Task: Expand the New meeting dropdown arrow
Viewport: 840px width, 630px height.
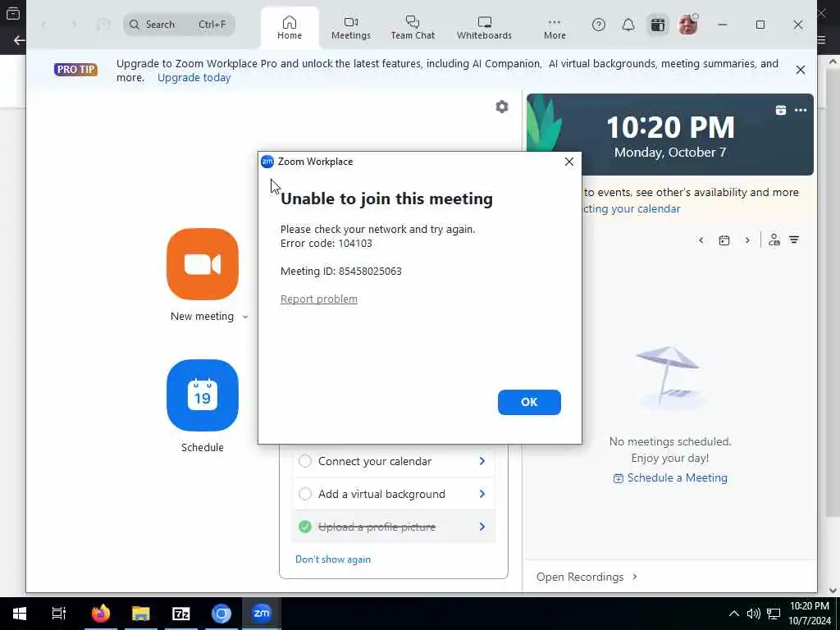Action: click(245, 317)
